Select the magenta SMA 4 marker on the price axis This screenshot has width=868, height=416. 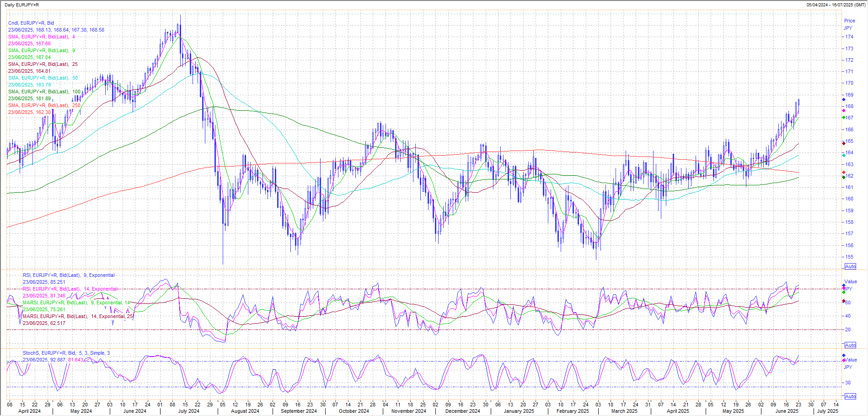[844, 110]
